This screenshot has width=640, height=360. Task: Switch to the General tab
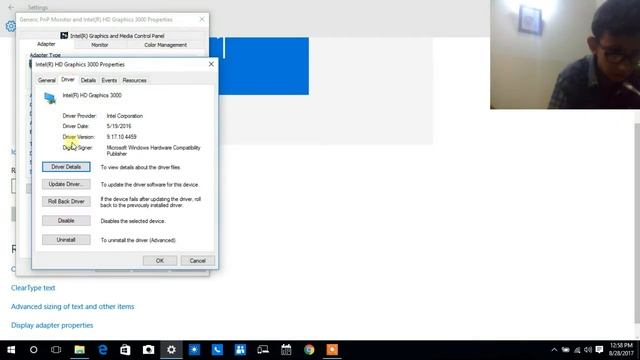pyautogui.click(x=47, y=80)
